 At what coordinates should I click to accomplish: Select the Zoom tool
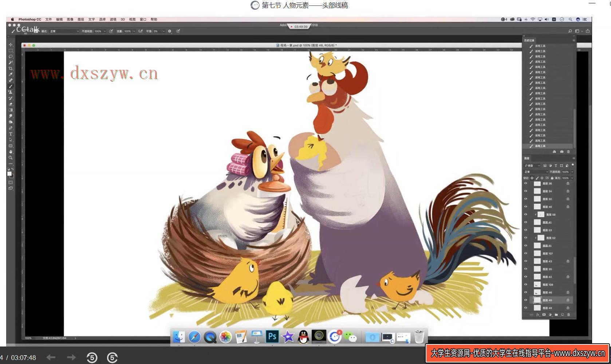point(11,158)
